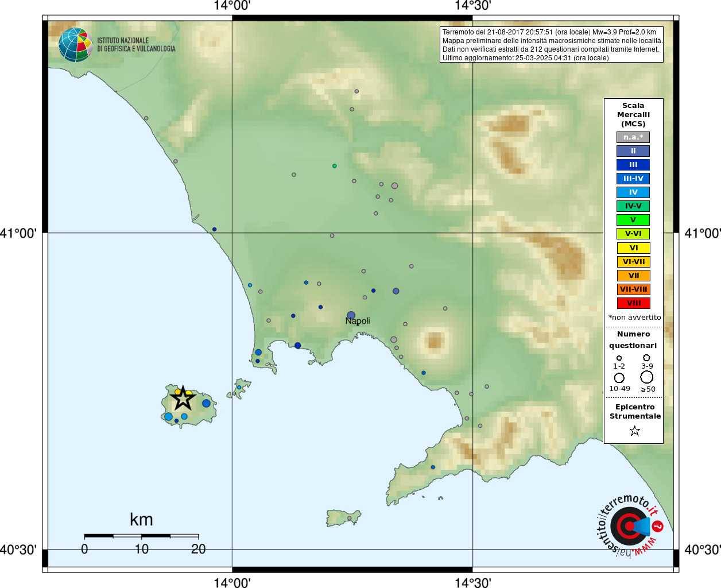
Task: Click the ≥50 questionnaires circle symbol
Action: [x=646, y=377]
